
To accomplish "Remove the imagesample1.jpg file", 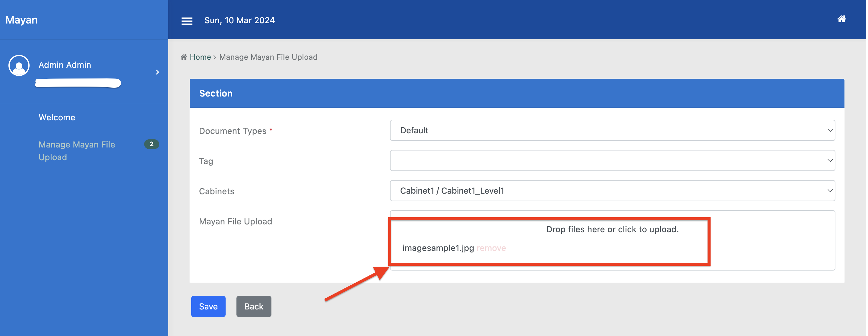I will tap(491, 248).
